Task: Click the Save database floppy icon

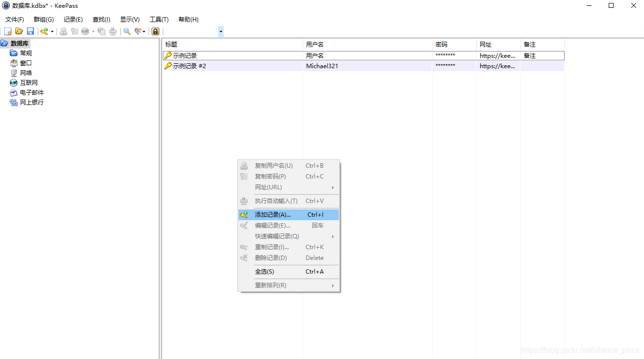Action: point(30,31)
